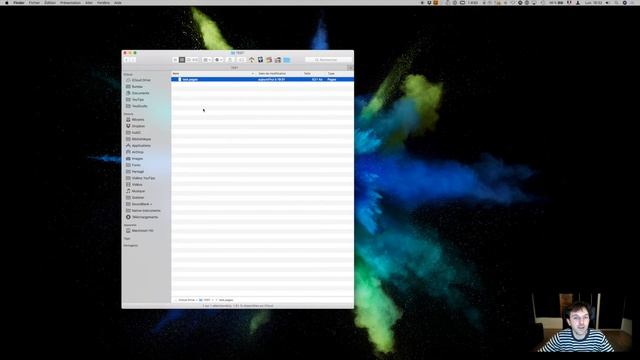
Task: Switch Finder to list view
Action: [182, 60]
